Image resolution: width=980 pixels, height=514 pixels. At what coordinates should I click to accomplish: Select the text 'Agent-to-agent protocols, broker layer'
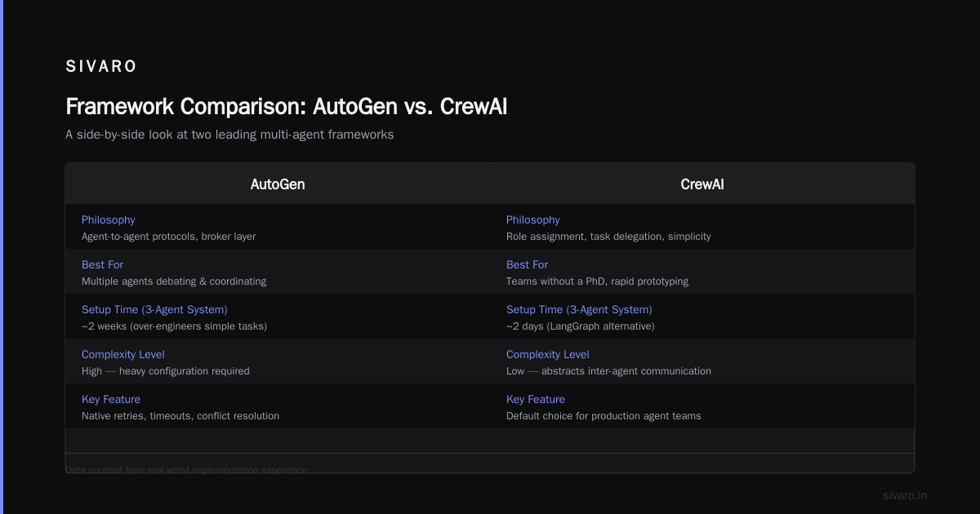[169, 237]
